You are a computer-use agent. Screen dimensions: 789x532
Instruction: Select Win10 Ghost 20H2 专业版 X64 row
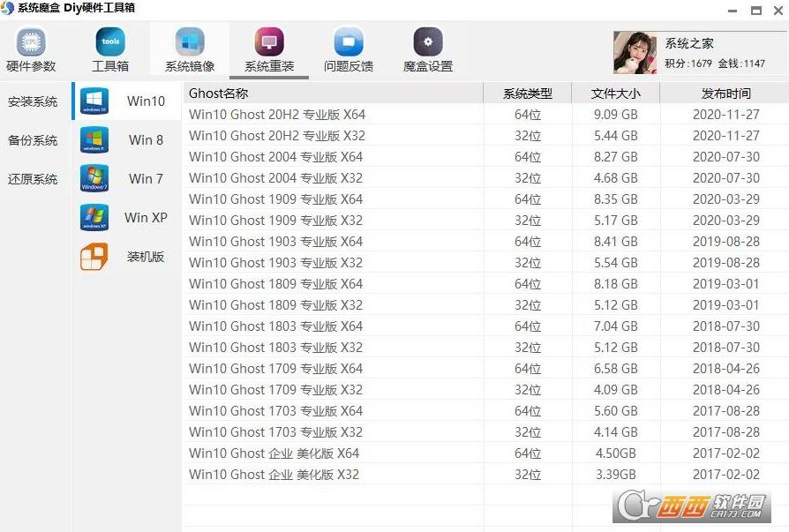pyautogui.click(x=485, y=115)
